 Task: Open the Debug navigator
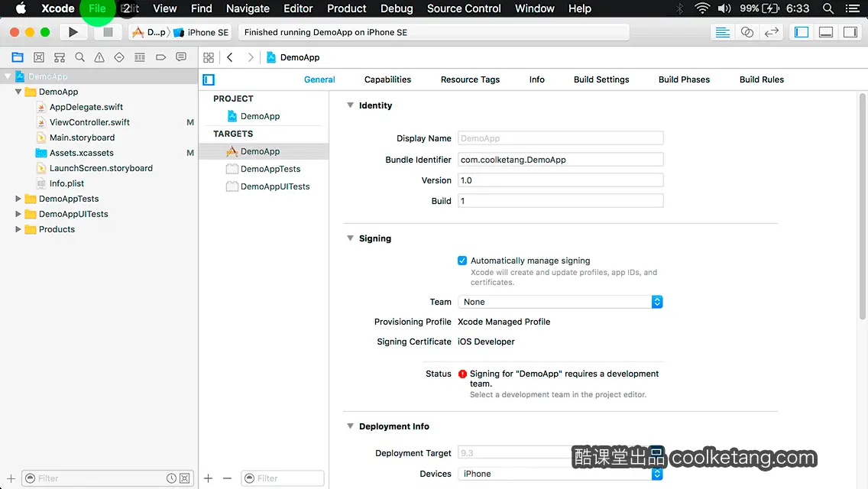[x=140, y=57]
